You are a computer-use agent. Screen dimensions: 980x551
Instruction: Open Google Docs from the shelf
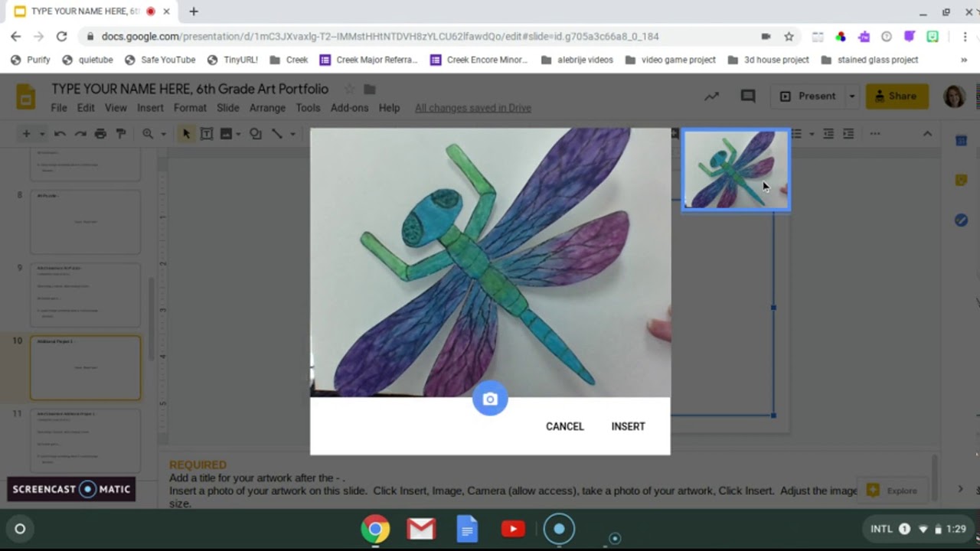(467, 529)
